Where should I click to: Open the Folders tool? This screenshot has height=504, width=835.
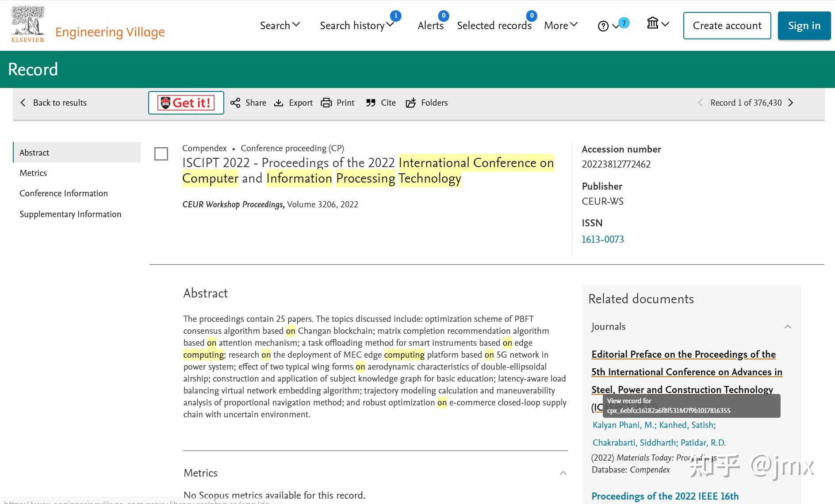coord(426,103)
